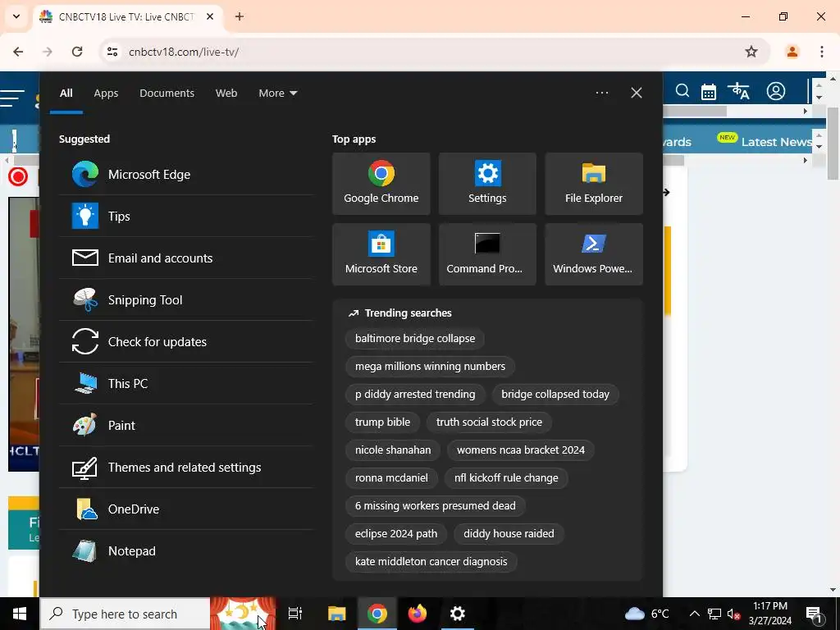Open Themes and related settings

click(186, 467)
